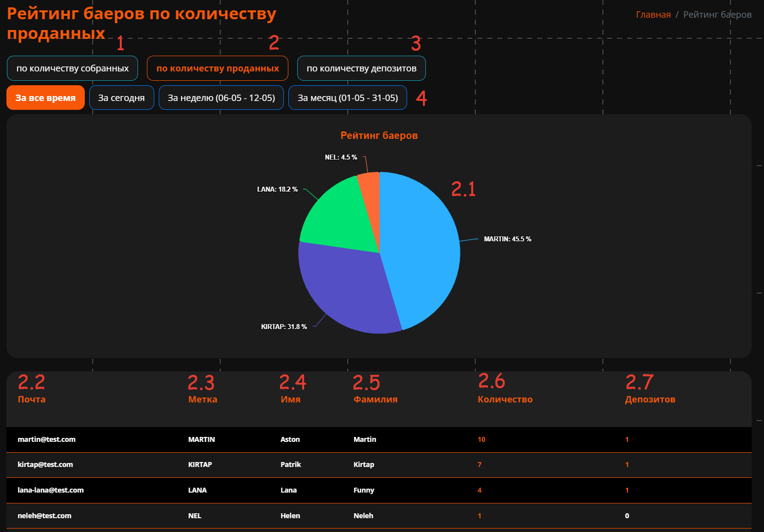The image size is (764, 532).
Task: Click 'KIRTAP' tag cell in table
Action: tap(200, 465)
